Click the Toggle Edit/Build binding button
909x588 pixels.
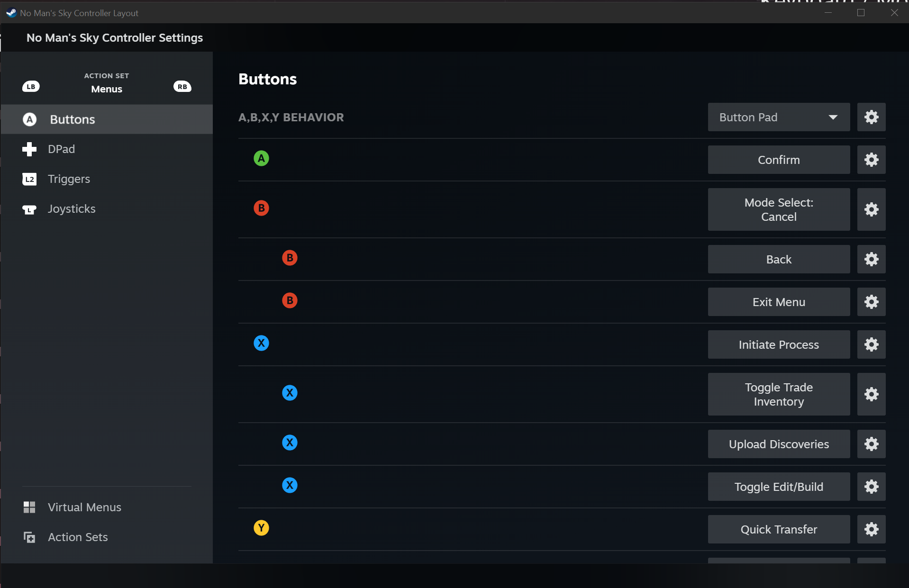(779, 487)
